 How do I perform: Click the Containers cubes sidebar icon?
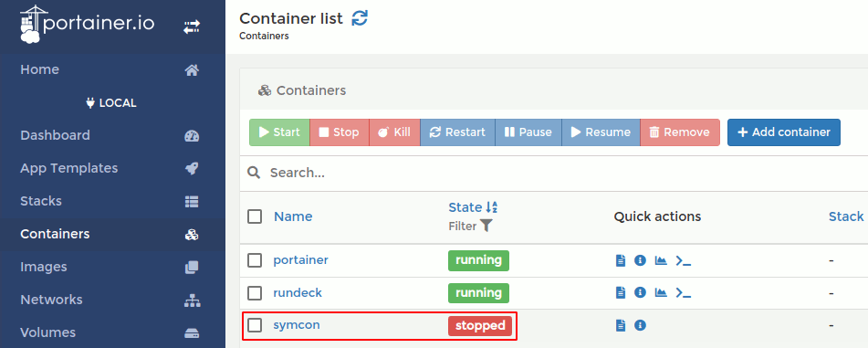192,235
